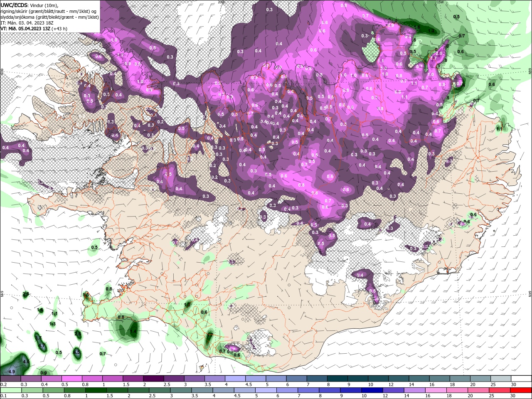The width and height of the screenshot is (532, 399).
Task: Pick the 0.2 mauve swatch in upper legend
Action: (10, 379)
